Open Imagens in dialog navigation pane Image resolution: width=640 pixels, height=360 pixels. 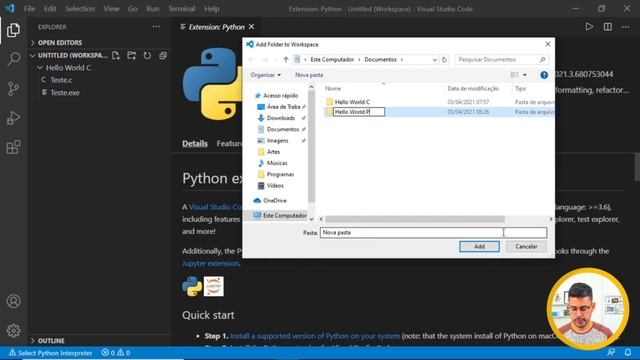pyautogui.click(x=277, y=140)
